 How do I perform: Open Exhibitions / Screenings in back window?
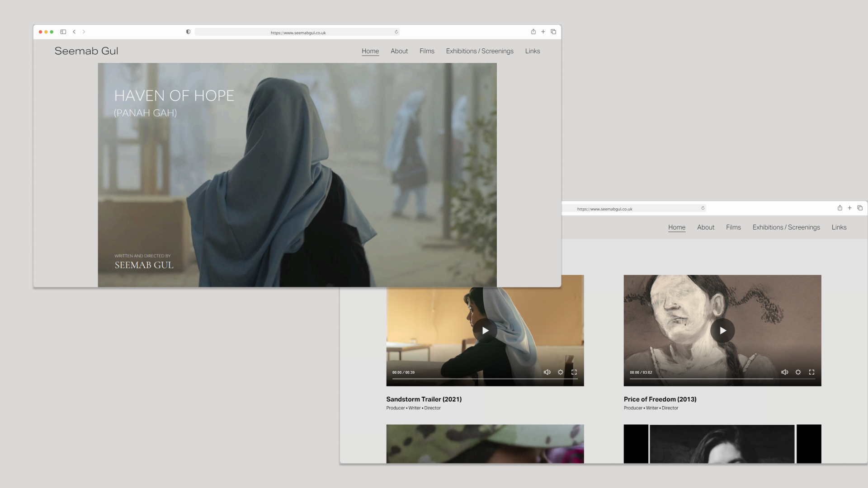coord(786,227)
